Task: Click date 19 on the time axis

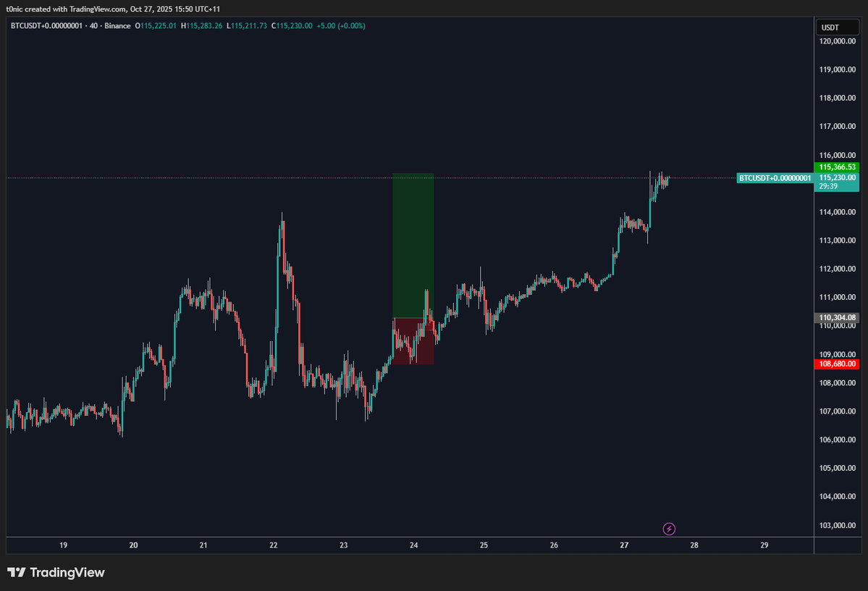Action: (63, 545)
